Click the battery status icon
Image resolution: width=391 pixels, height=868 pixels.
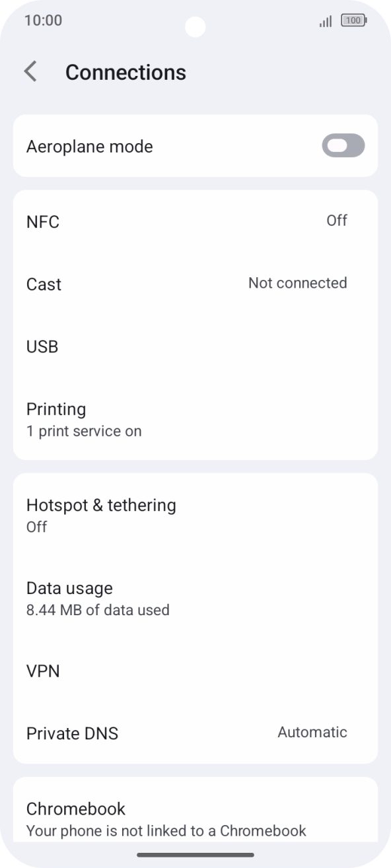click(353, 20)
